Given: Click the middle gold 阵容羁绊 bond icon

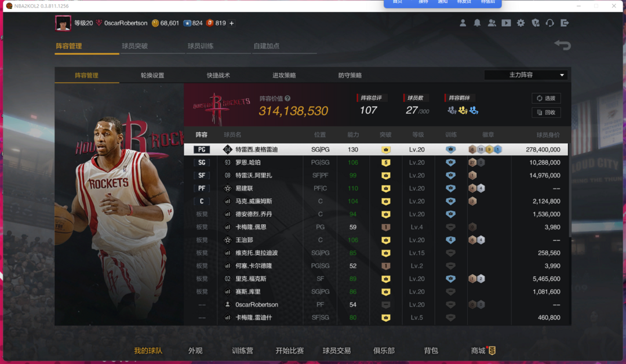Looking at the screenshot, I should point(463,110).
